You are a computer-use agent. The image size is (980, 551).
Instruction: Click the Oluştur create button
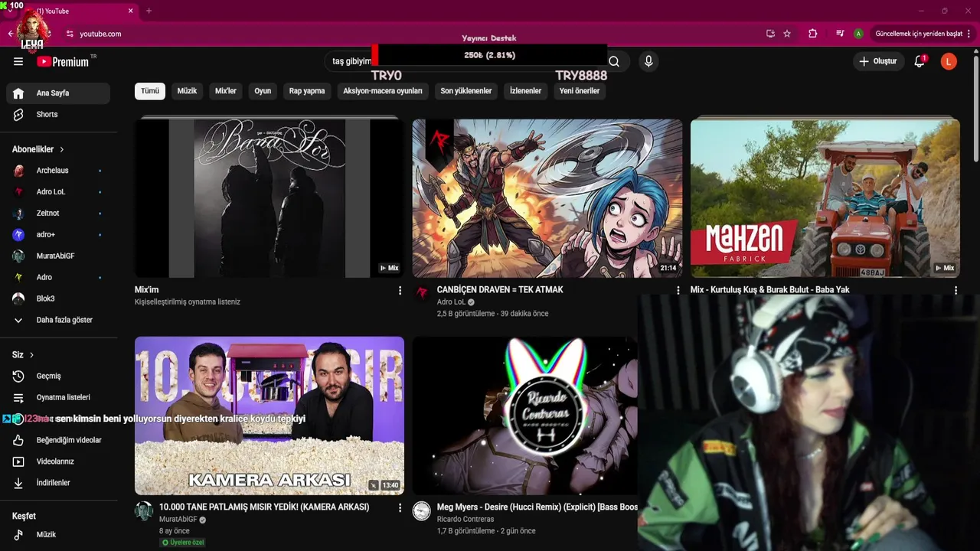pyautogui.click(x=877, y=61)
